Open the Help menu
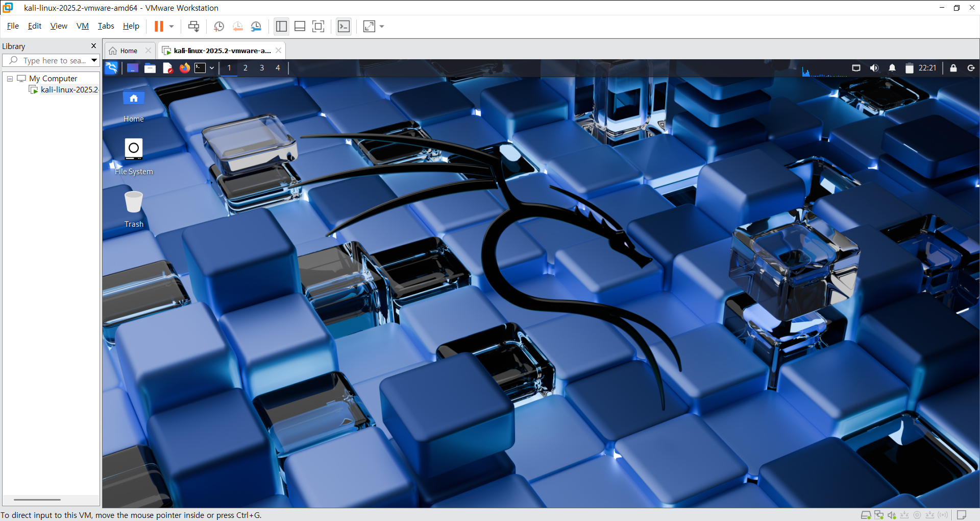 point(131,26)
